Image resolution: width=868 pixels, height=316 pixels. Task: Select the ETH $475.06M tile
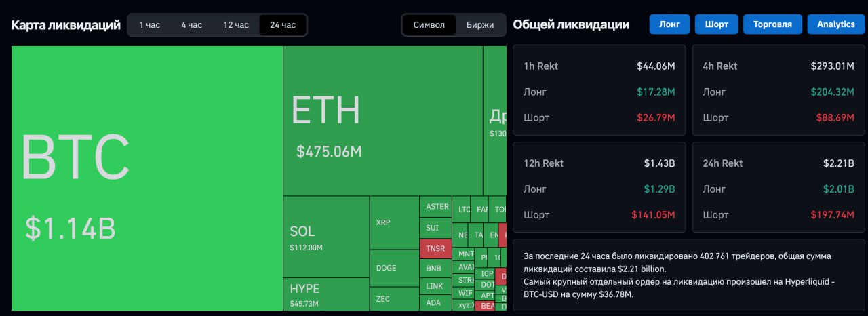tap(382, 121)
